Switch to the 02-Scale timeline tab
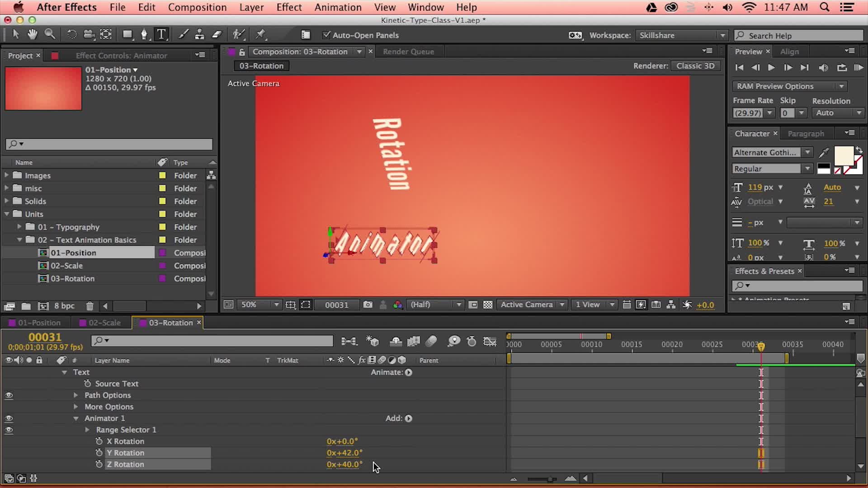 click(104, 323)
